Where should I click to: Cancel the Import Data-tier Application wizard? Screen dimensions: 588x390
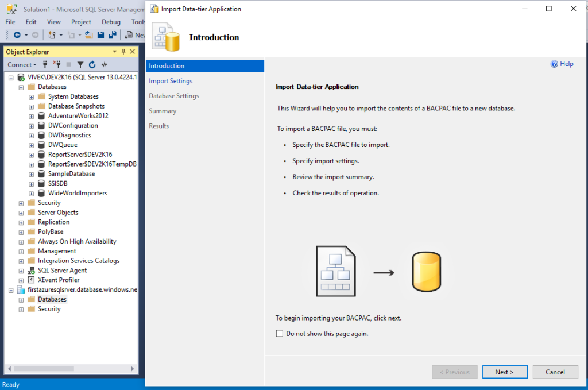tap(555, 372)
